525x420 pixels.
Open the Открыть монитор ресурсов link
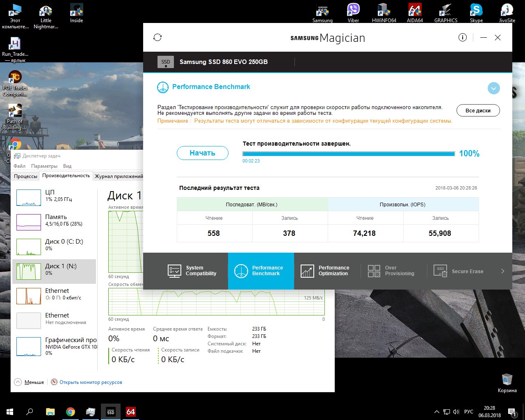tap(91, 382)
